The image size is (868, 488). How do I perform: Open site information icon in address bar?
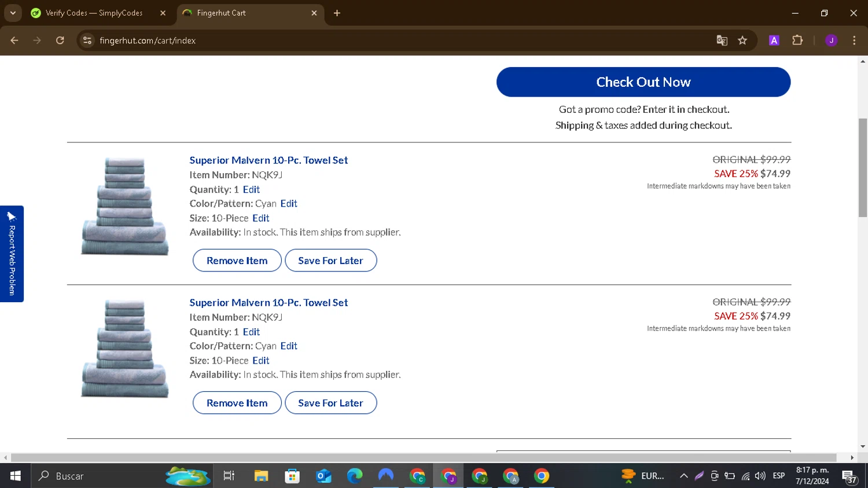pos(87,41)
